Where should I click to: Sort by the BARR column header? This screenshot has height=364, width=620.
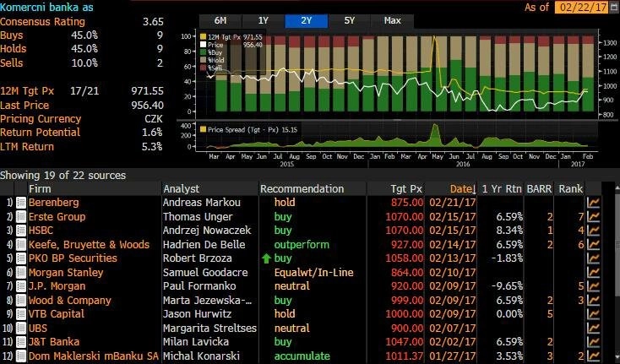click(x=539, y=189)
